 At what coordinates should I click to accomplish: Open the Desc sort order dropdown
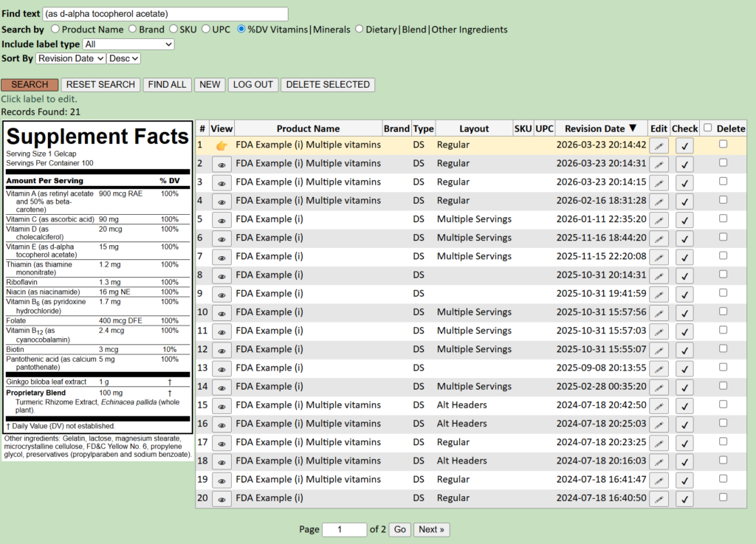point(123,58)
